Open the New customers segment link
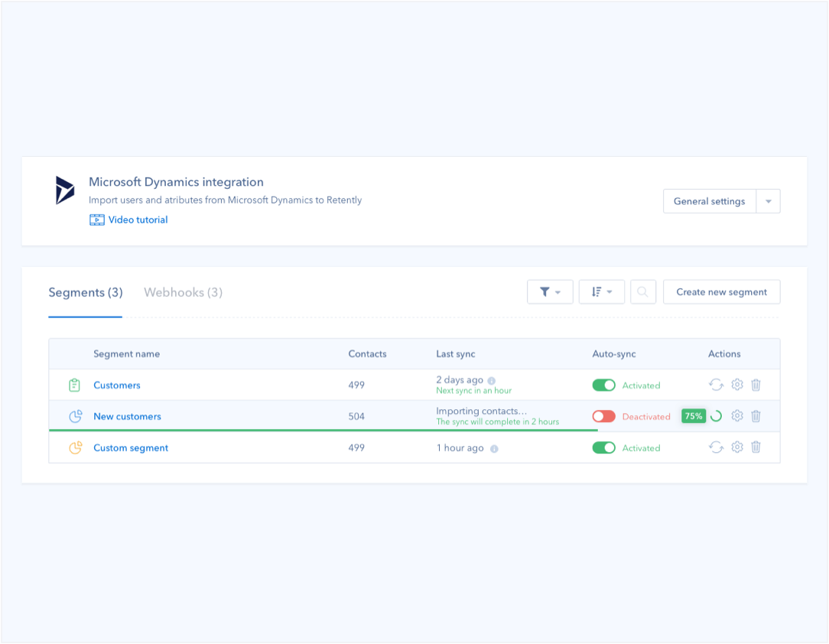 [x=128, y=417]
